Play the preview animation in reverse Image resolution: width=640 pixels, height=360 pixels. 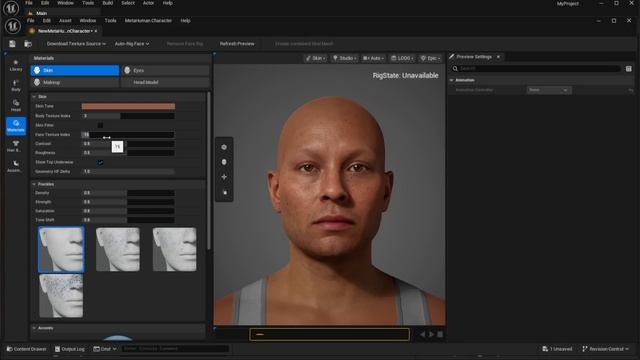click(422, 334)
